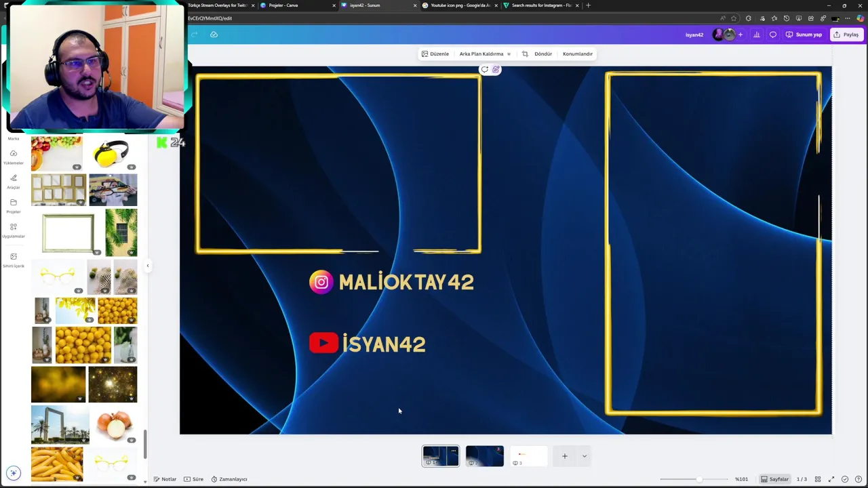Screen dimensions: 868x488
Task: Click magic edit icon above frame
Action: coord(496,69)
